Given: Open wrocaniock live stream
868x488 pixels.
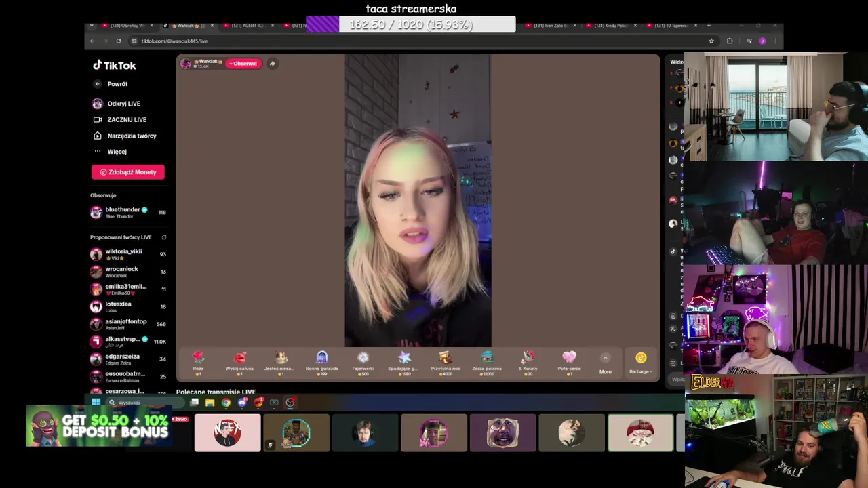Looking at the screenshot, I should (128, 272).
